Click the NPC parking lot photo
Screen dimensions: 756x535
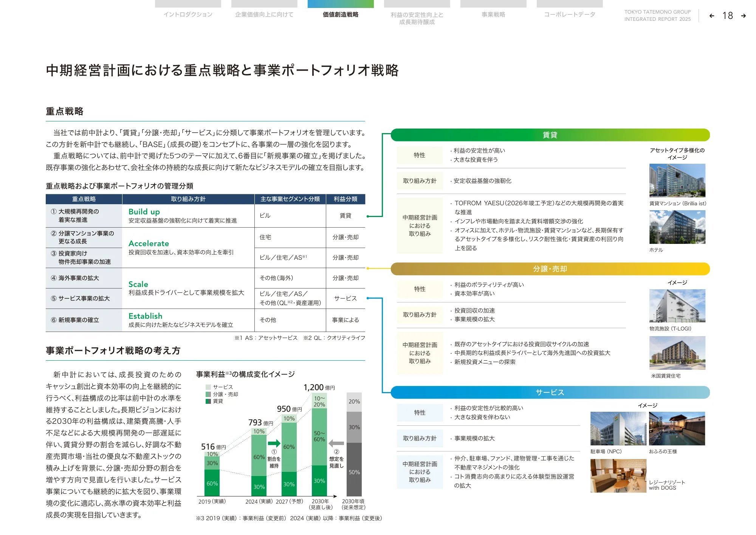pyautogui.click(x=618, y=428)
